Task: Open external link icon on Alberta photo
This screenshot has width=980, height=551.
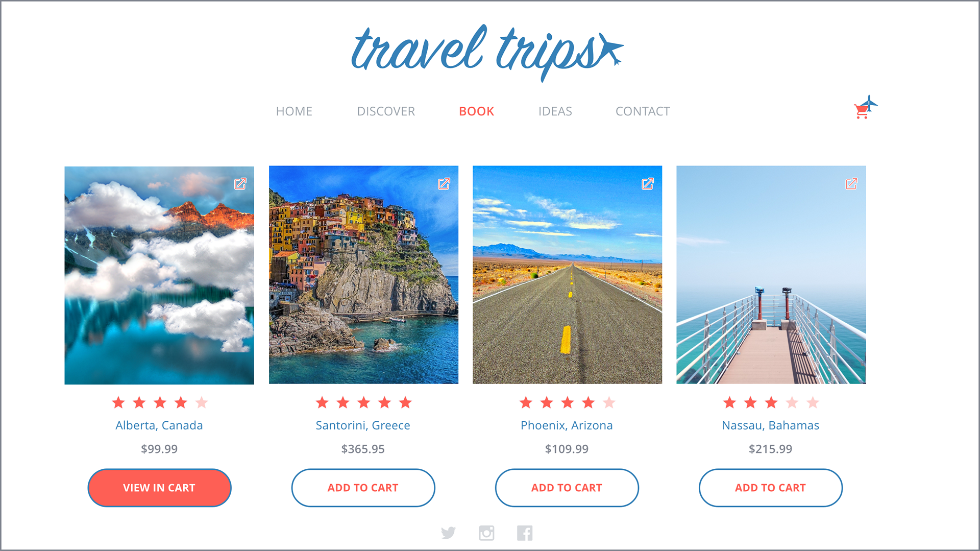Action: pos(240,184)
